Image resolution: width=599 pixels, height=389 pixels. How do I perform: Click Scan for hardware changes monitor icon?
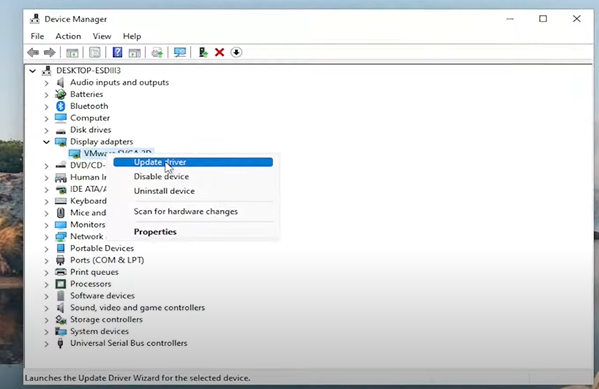point(180,52)
